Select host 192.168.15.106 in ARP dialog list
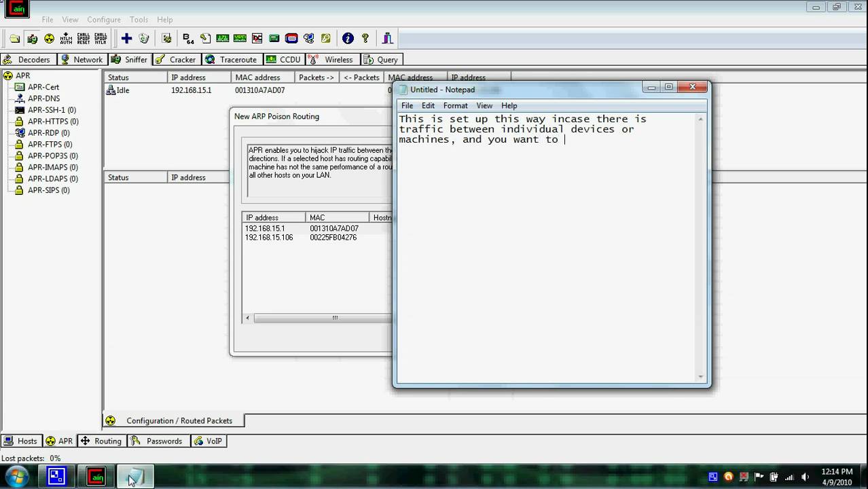The width and height of the screenshot is (868, 489). [269, 238]
